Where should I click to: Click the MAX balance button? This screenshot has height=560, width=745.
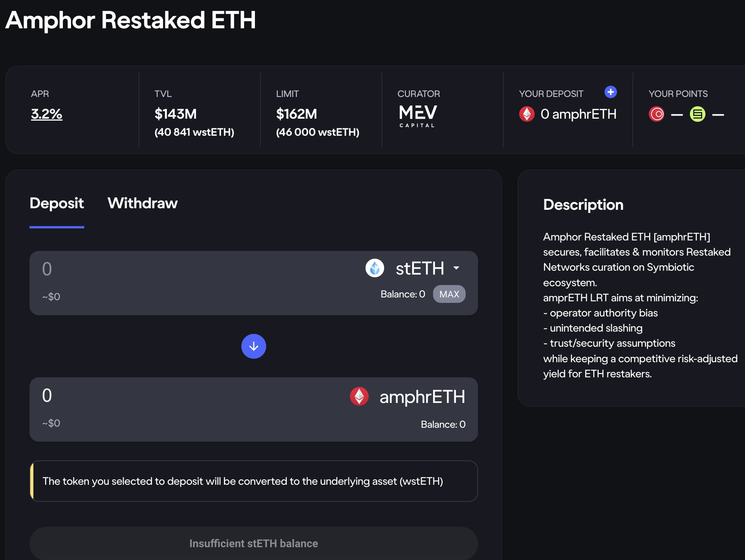(449, 294)
